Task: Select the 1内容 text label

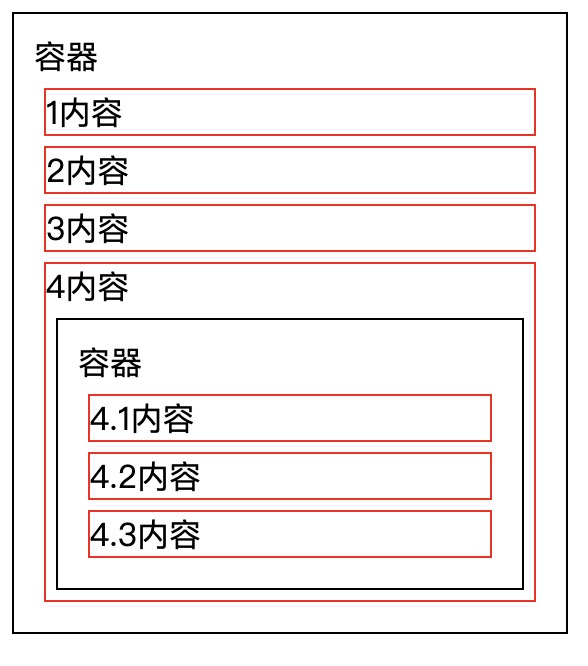Action: coord(84,113)
